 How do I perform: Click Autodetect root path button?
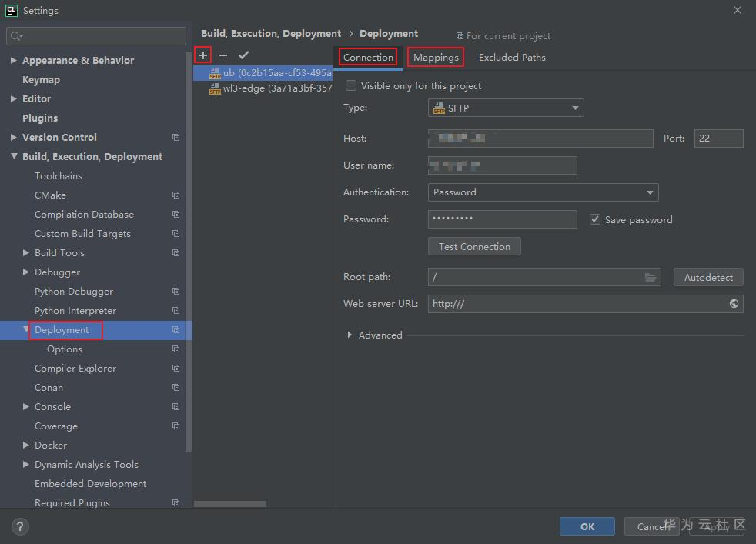tap(708, 277)
